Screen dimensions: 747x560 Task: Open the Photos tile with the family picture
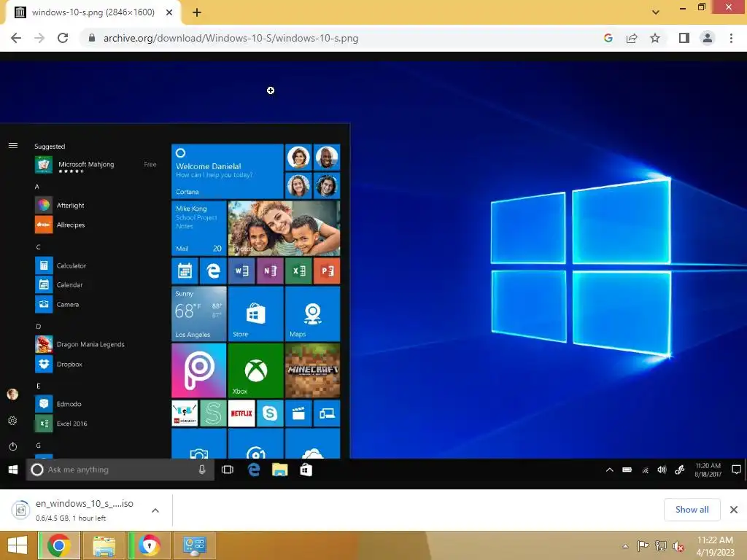pos(284,228)
